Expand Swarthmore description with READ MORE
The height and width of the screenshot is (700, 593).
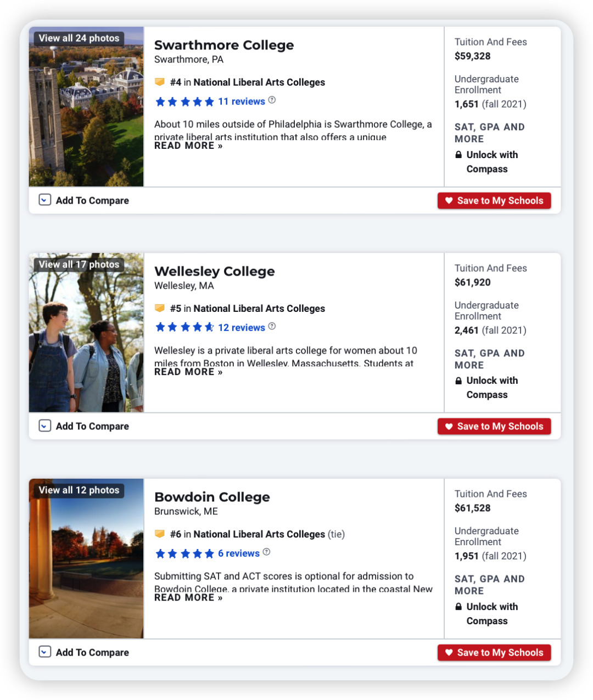coord(188,146)
